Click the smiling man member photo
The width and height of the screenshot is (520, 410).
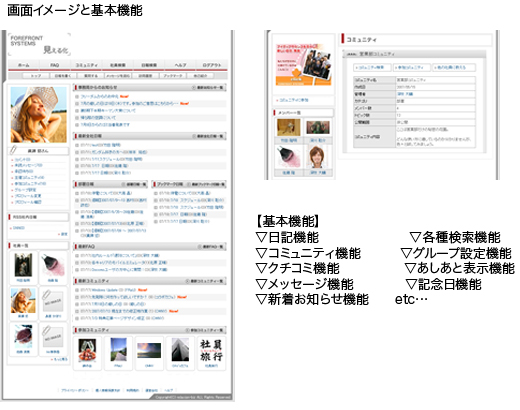tap(318, 157)
